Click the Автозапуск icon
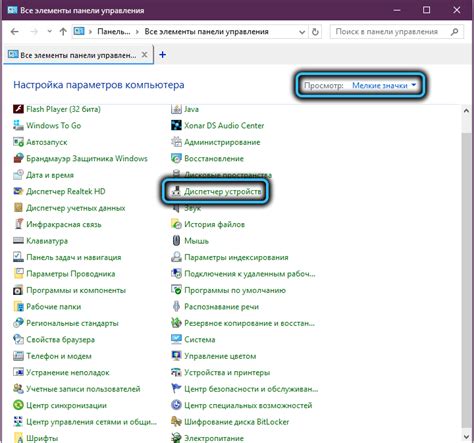 point(18,142)
